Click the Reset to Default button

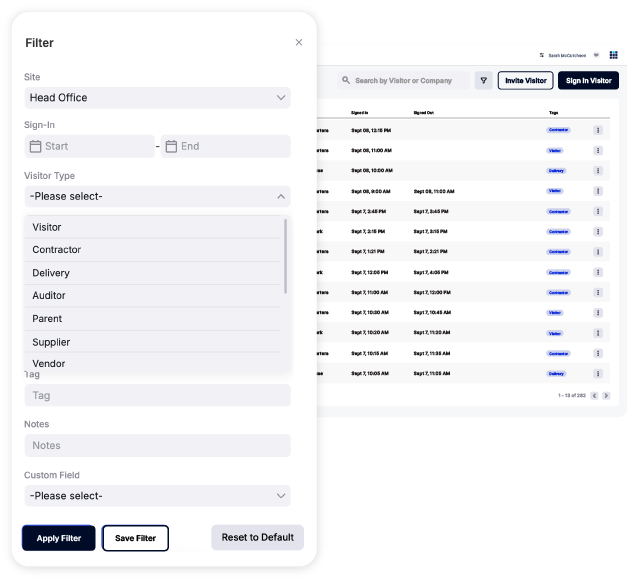click(x=257, y=537)
